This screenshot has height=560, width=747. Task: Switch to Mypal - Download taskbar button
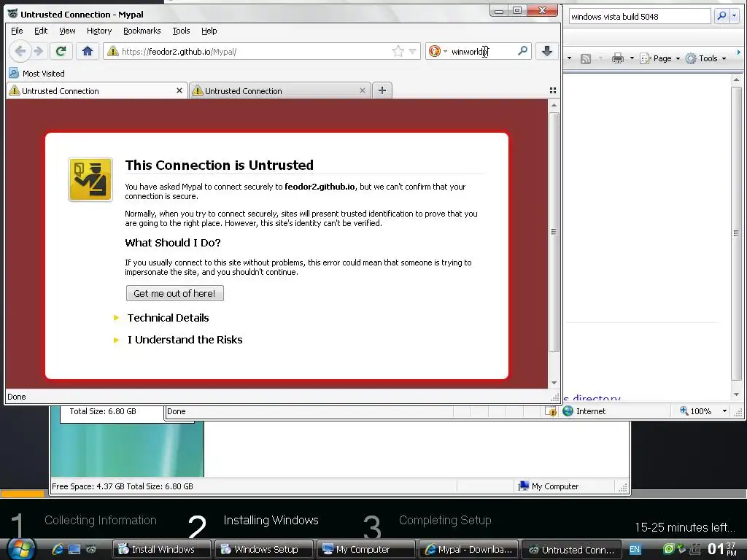(469, 549)
